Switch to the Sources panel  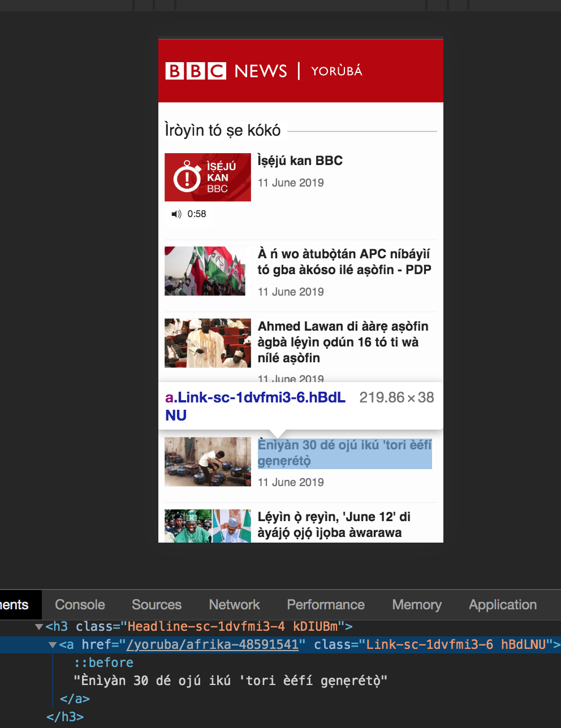tap(156, 604)
